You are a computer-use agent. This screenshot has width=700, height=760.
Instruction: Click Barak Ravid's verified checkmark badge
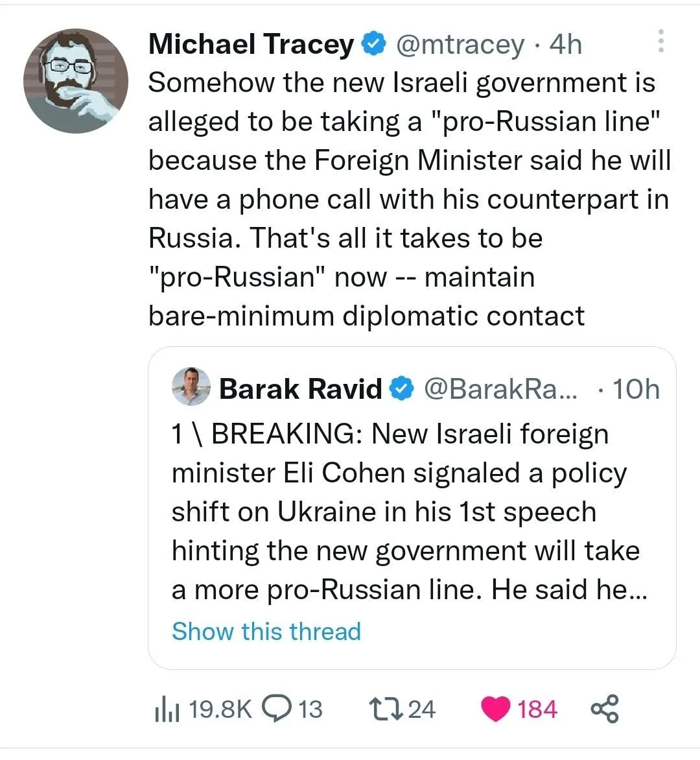(402, 388)
